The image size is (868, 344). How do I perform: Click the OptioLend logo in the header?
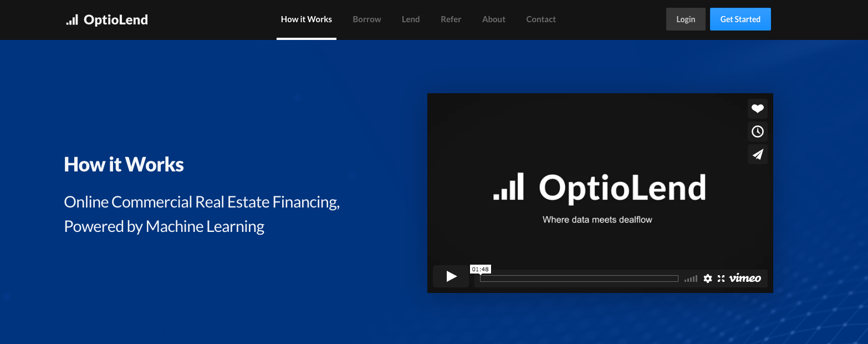point(107,19)
